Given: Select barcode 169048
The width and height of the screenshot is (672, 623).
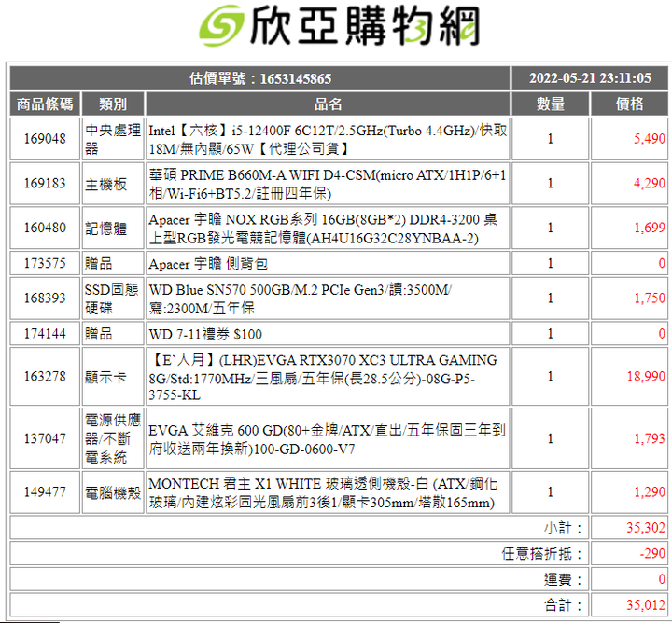Looking at the screenshot, I should [x=45, y=139].
